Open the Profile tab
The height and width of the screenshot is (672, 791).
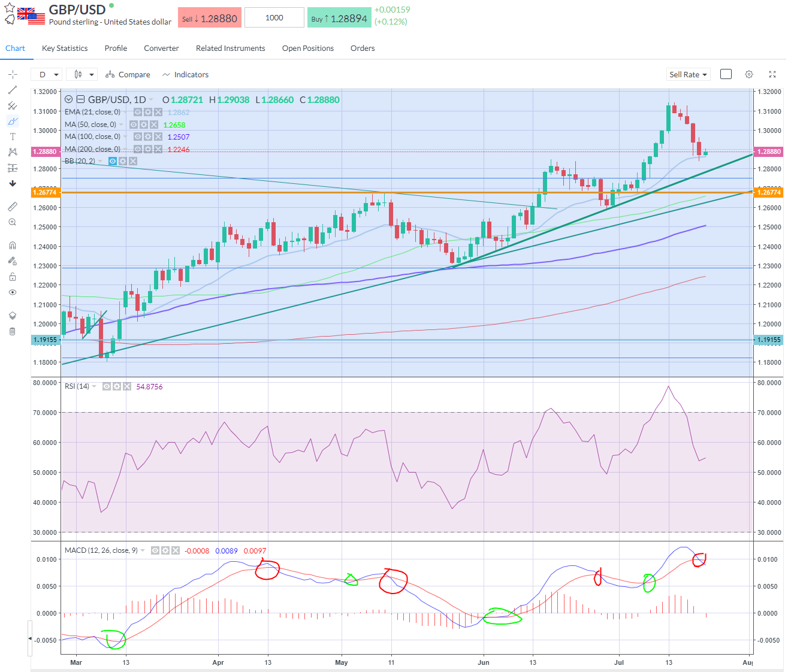116,49
